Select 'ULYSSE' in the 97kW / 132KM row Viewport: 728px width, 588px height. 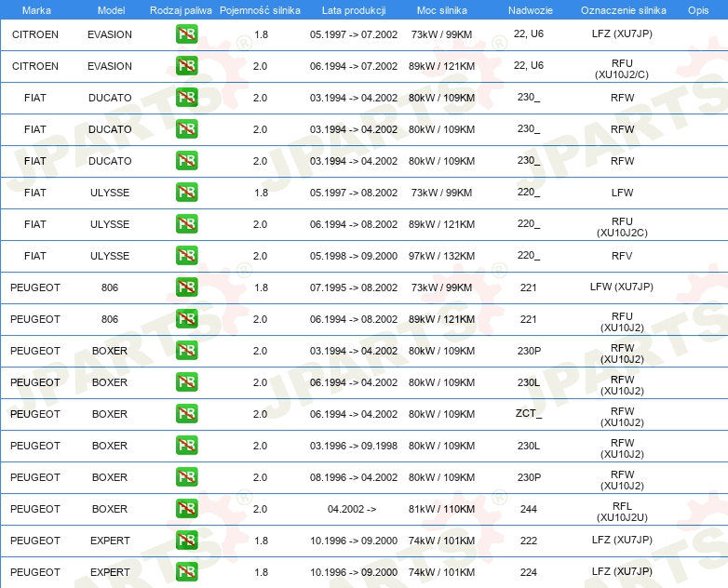point(110,256)
